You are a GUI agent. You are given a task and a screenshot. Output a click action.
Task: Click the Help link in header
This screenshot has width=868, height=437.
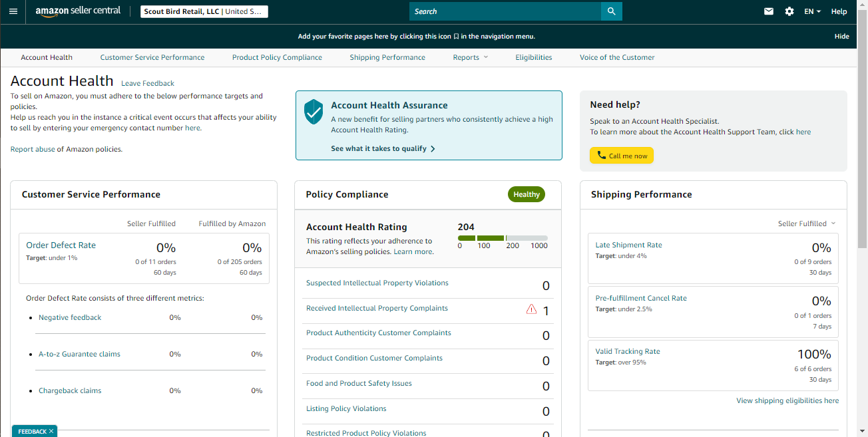pyautogui.click(x=839, y=11)
